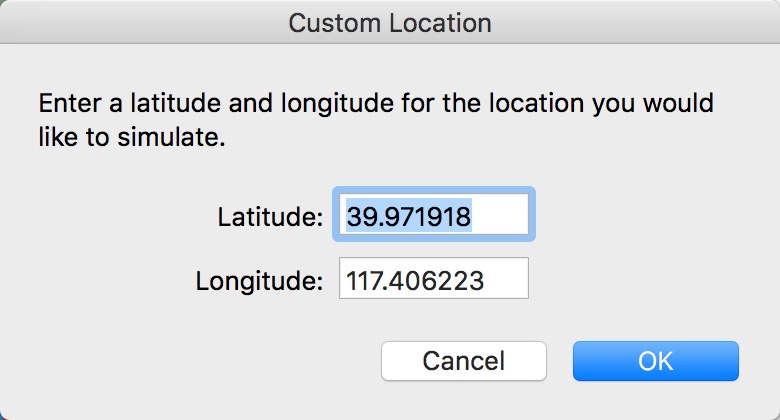Select the field containing 117.406223
Image resolution: width=780 pixels, height=420 pixels.
pos(433,280)
